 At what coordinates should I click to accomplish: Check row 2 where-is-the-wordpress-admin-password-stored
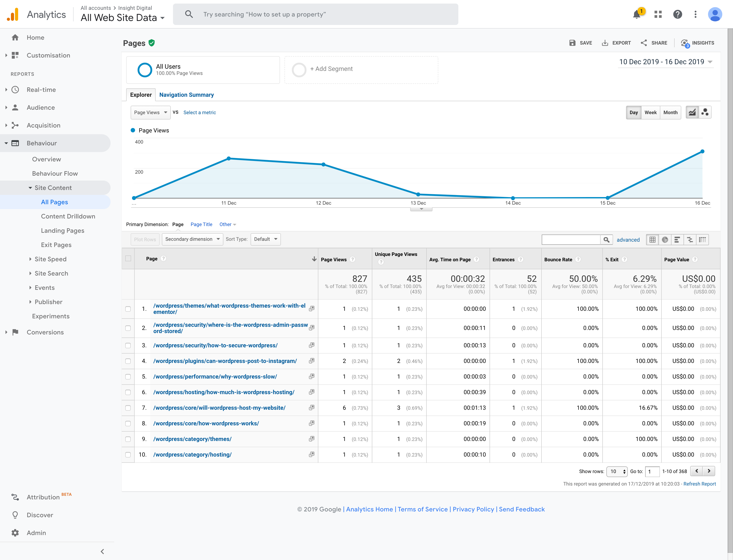(128, 328)
